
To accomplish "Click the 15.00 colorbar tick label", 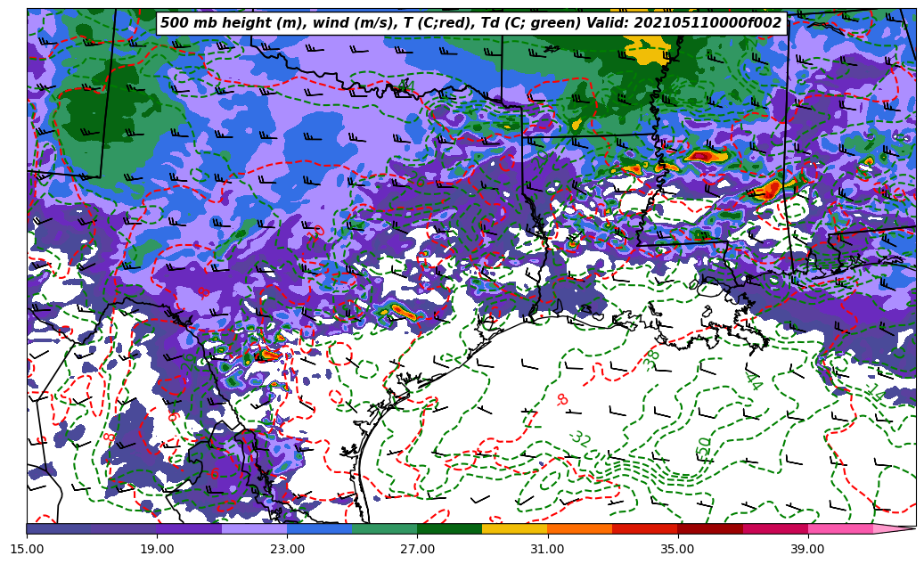I will click(27, 549).
